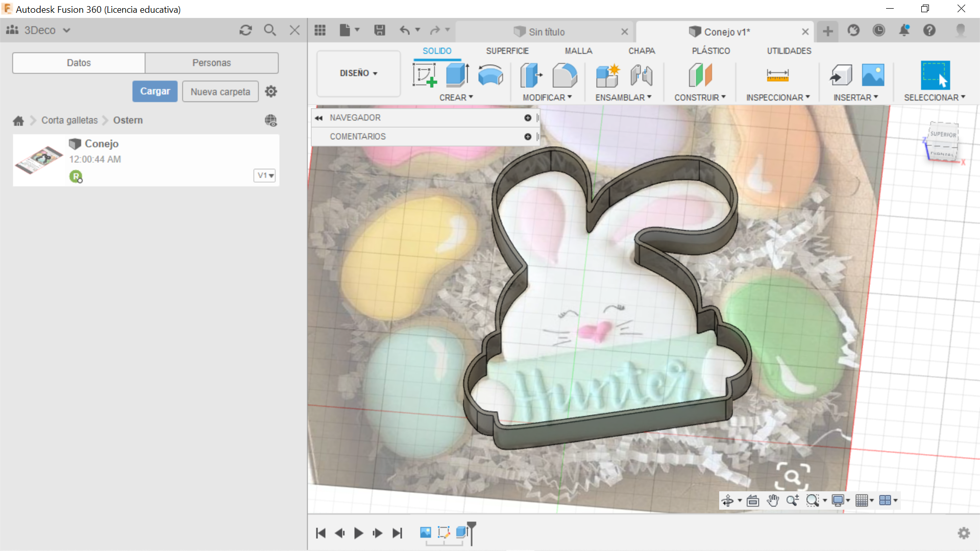Expand the COMENTARIOS panel
This screenshot has height=551, width=980.
(528, 137)
